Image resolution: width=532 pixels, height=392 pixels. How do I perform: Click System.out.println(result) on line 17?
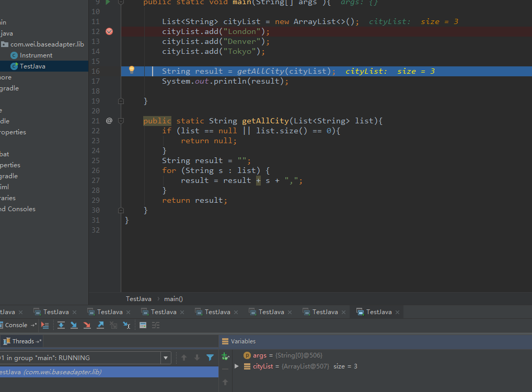[225, 81]
